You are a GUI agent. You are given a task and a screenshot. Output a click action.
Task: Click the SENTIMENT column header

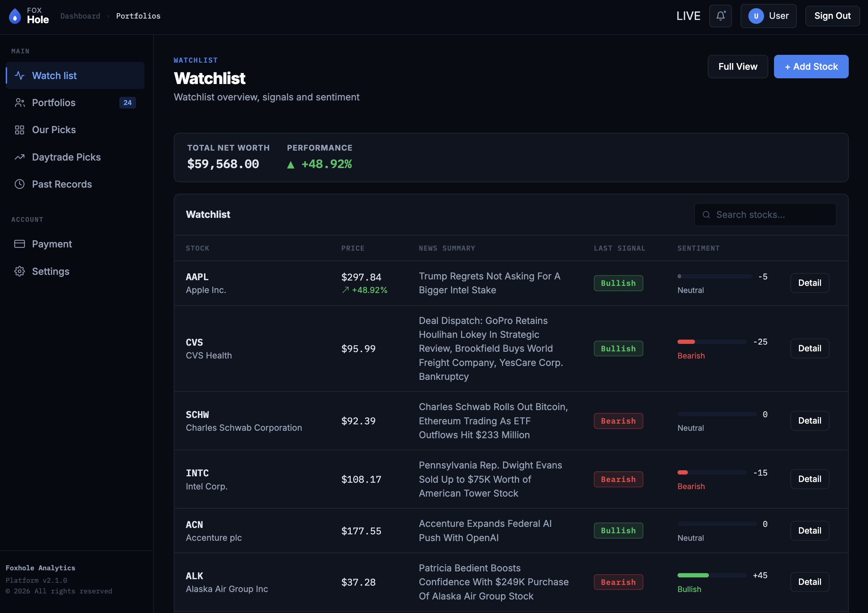[x=698, y=248]
